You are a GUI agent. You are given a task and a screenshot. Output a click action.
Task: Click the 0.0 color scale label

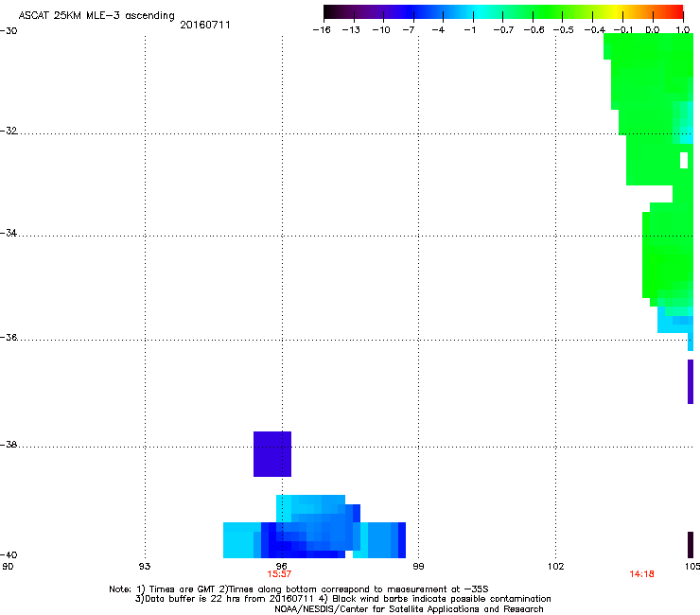point(653,30)
